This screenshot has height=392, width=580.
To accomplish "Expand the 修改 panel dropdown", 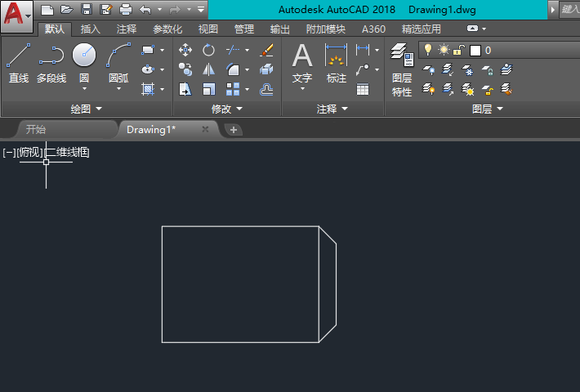I will [x=227, y=109].
